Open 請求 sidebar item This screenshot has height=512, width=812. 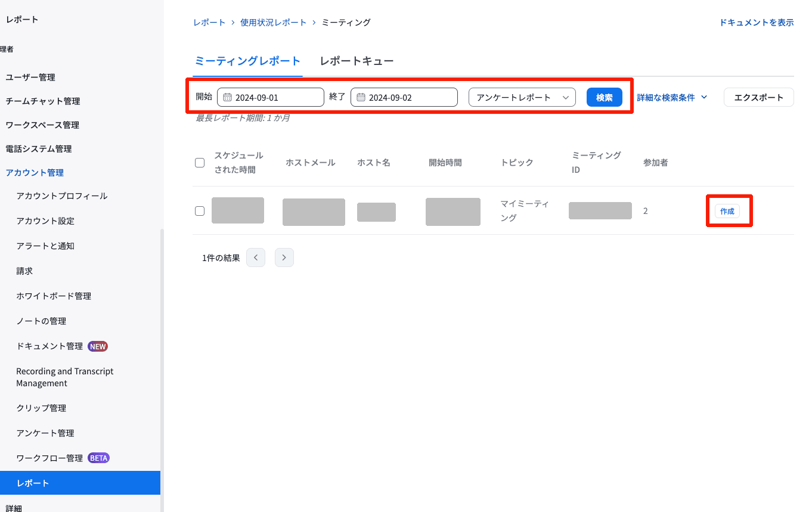point(24,271)
